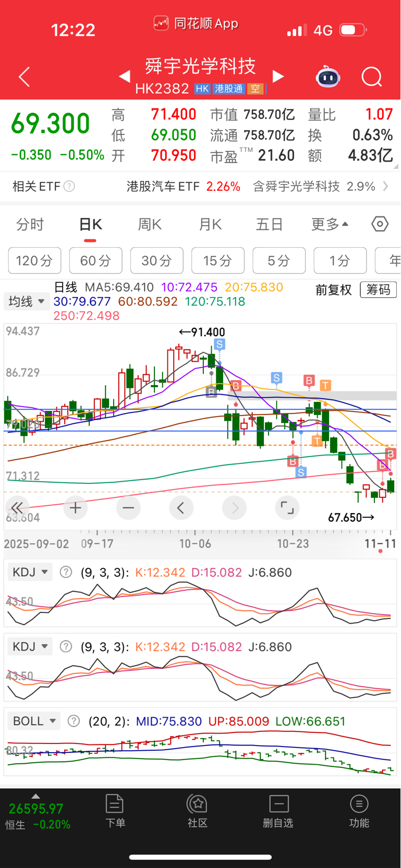401x868 pixels.
Task: Tap the 11-11 date label on axis
Action: (x=380, y=544)
